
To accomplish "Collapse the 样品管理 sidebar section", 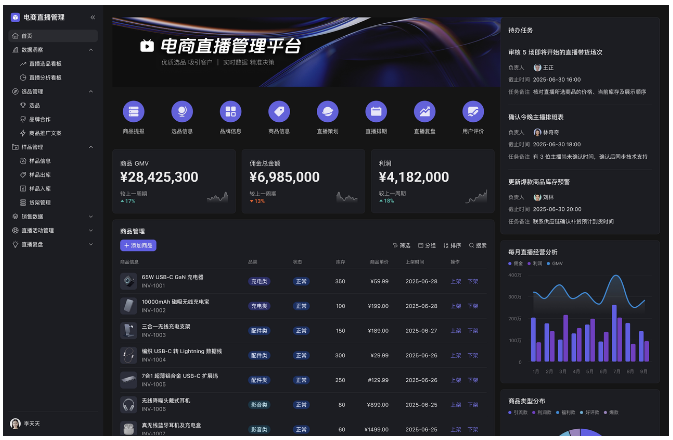I will click(x=91, y=146).
